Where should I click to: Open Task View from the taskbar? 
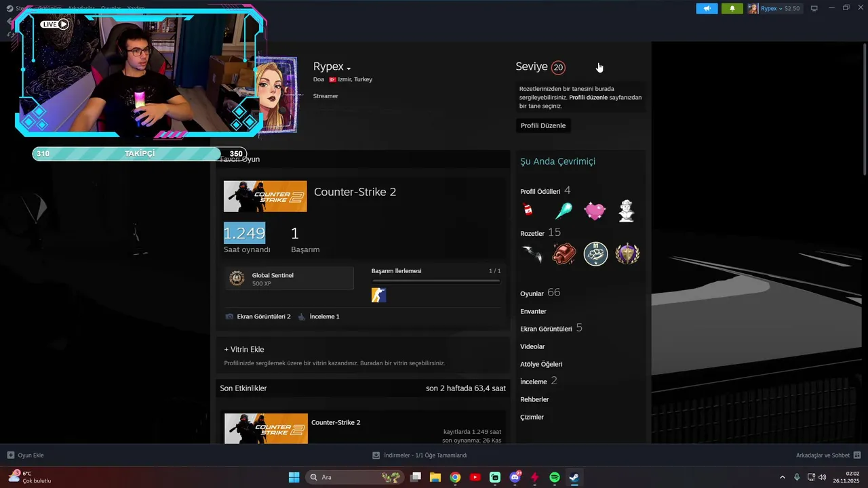click(416, 477)
